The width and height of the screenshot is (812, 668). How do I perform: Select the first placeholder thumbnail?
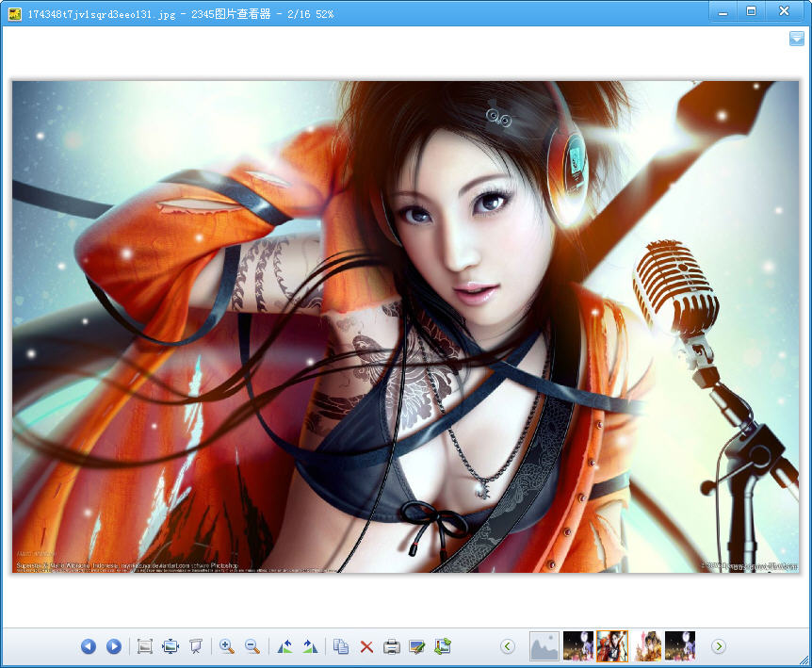pos(544,646)
